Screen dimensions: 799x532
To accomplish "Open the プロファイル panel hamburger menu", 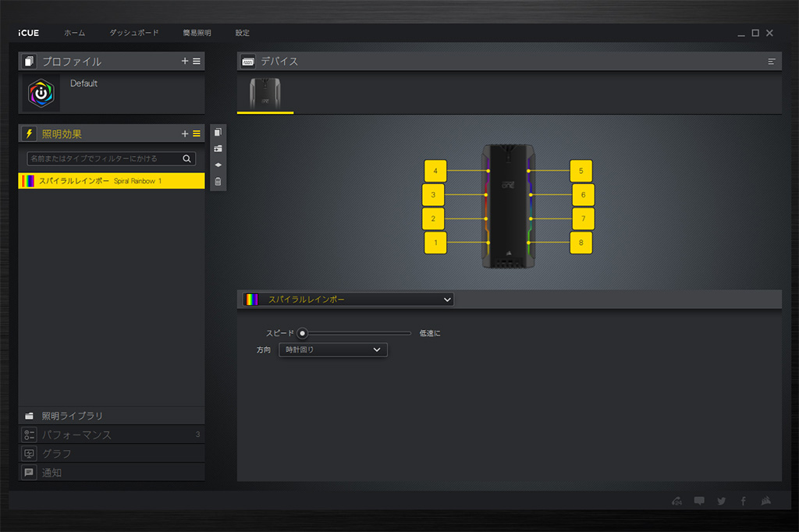I will pyautogui.click(x=197, y=61).
